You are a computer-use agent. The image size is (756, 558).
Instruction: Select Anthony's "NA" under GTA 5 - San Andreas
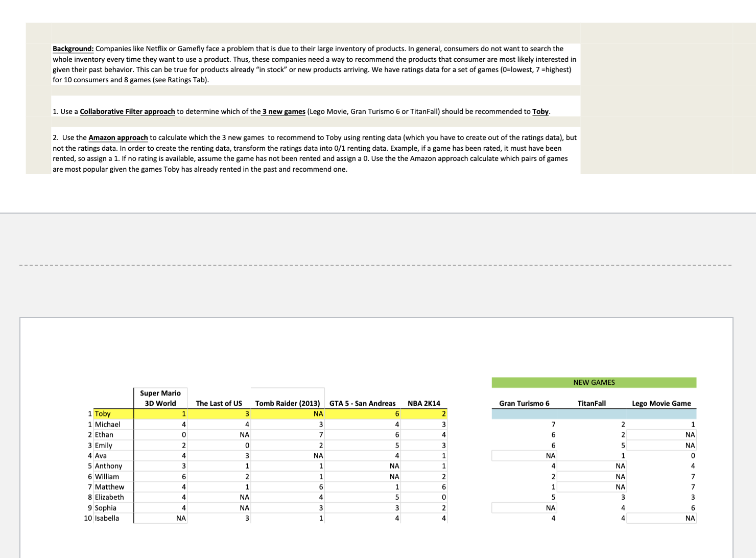(x=394, y=466)
